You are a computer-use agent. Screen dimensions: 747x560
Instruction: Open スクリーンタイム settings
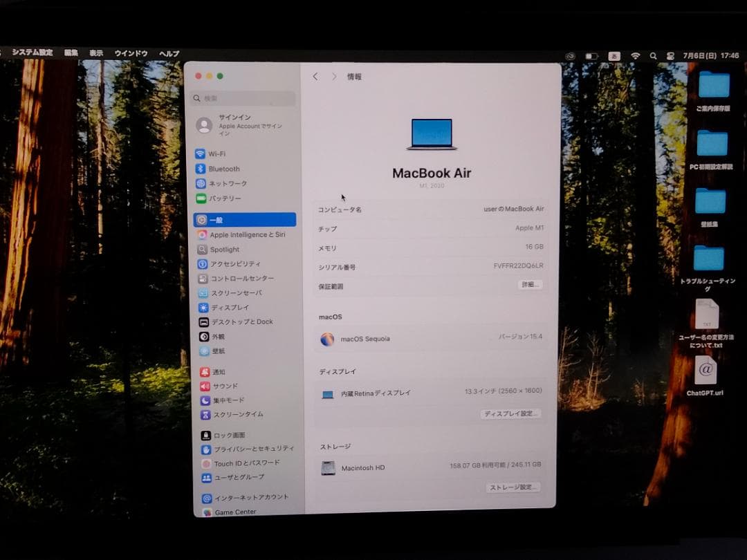(x=232, y=415)
